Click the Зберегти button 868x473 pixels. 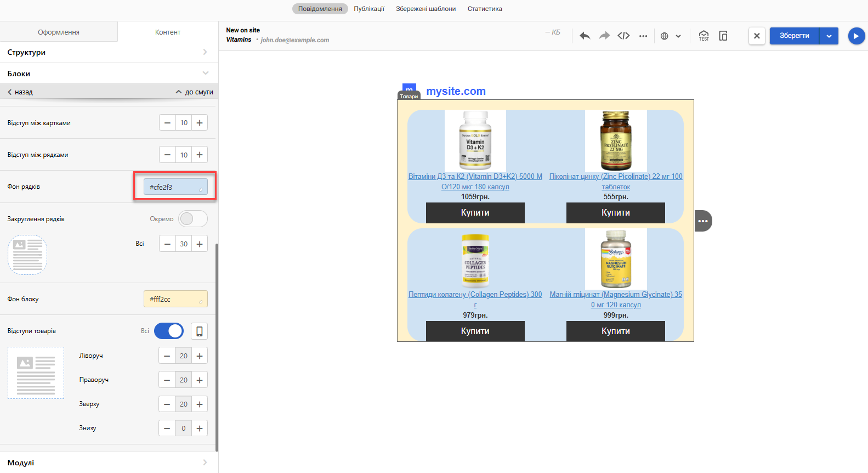click(x=795, y=36)
